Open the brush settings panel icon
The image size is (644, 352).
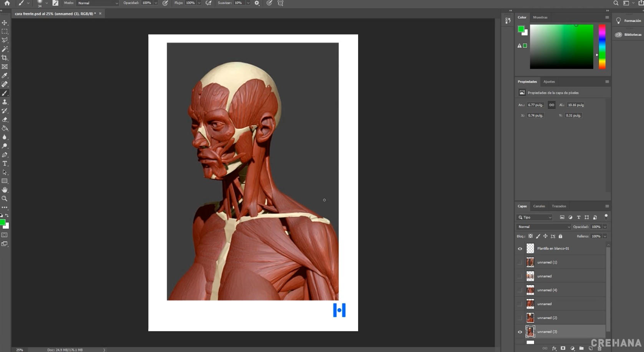pyautogui.click(x=55, y=3)
